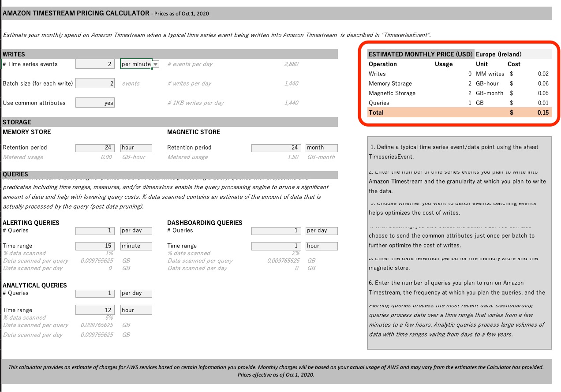Select Memory Store retention period value
The height and width of the screenshot is (392, 561).
point(95,148)
